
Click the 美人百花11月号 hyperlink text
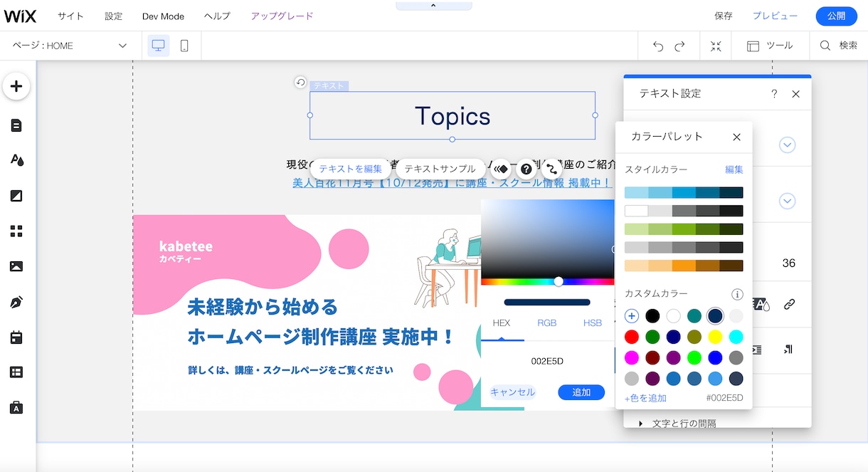[x=452, y=183]
